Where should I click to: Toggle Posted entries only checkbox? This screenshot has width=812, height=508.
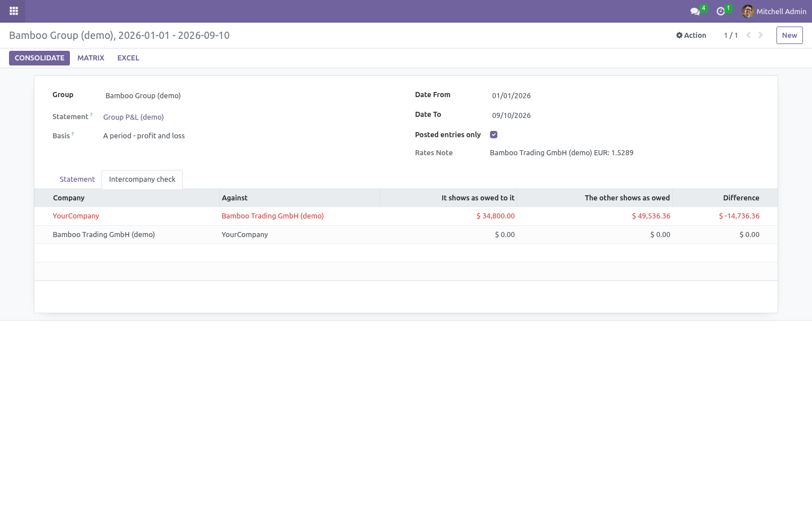(493, 134)
